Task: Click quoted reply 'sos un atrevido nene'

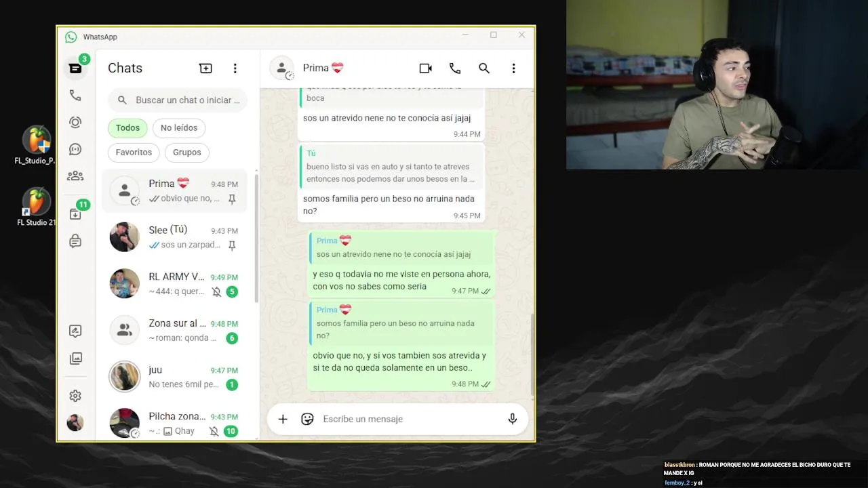Action: click(402, 247)
